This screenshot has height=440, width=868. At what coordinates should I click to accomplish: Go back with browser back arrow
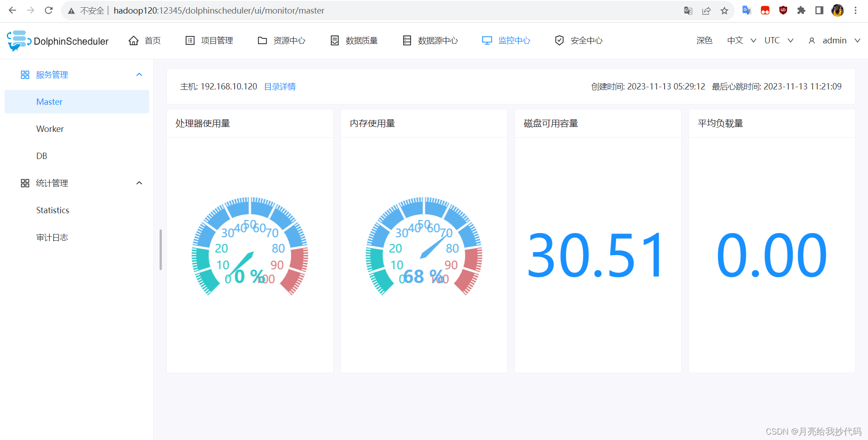pos(12,10)
